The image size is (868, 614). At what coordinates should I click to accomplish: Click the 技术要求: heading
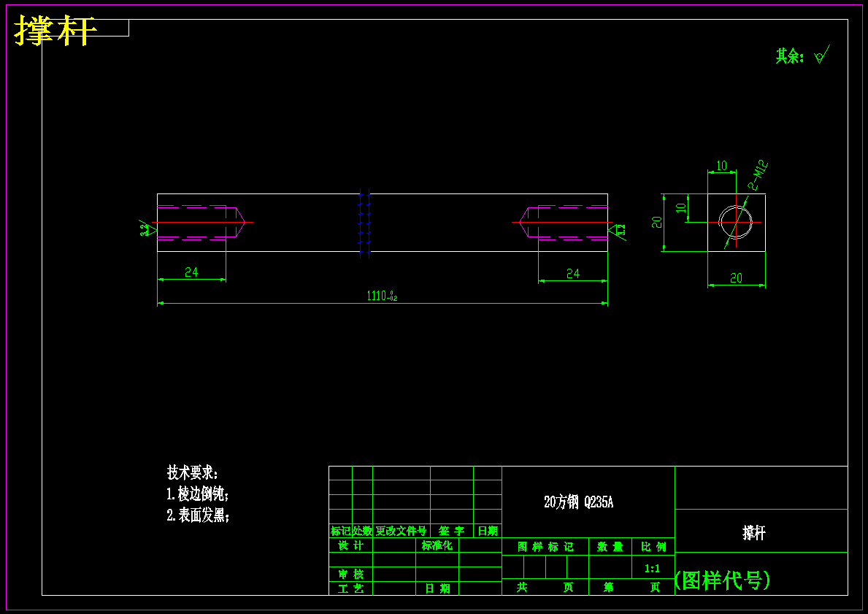(x=193, y=473)
